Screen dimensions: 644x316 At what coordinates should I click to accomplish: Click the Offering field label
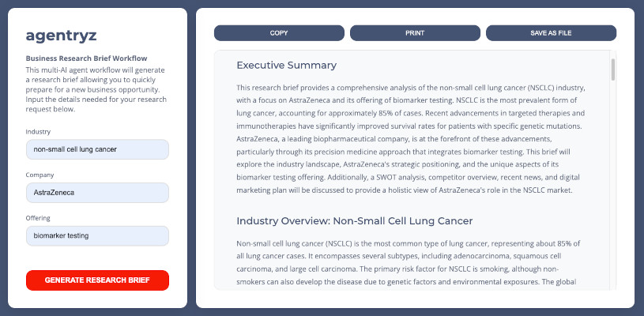click(40, 216)
